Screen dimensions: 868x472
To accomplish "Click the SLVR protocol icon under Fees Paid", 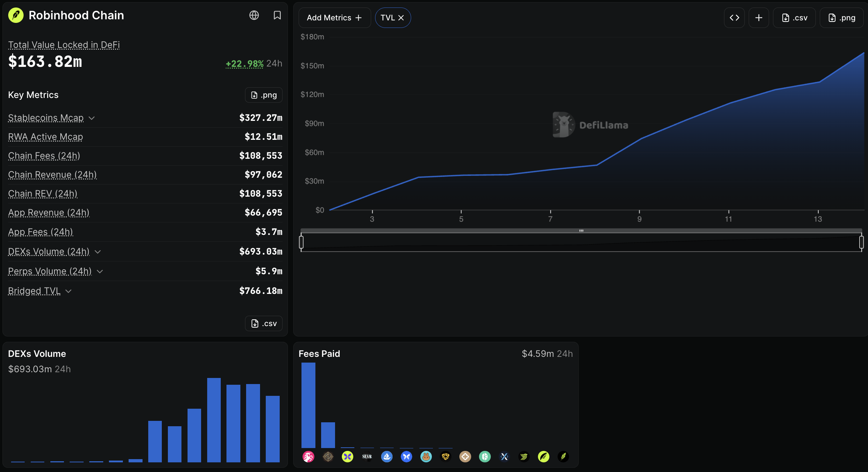I will [367, 457].
